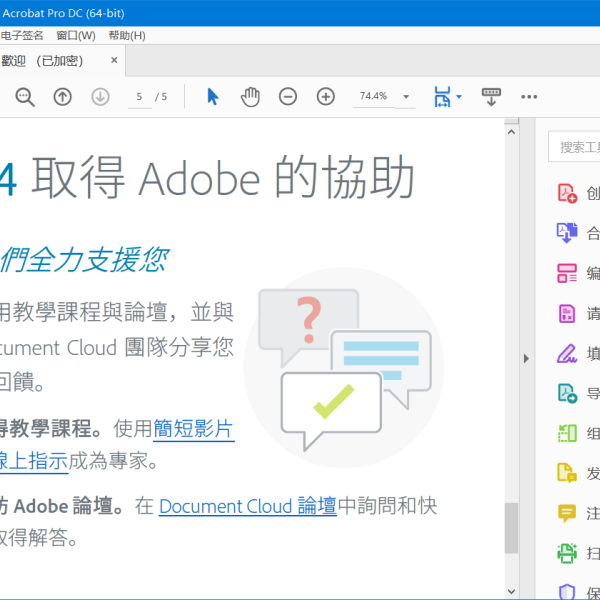The height and width of the screenshot is (600, 600).
Task: Close the 歡迎 document tab
Action: pyautogui.click(x=114, y=60)
